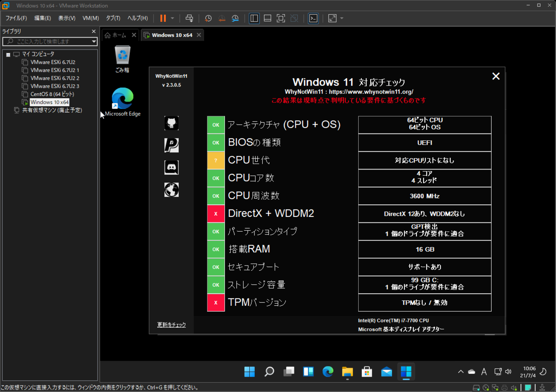Enter full screen mode icon in toolbar
The image size is (556, 392).
pyautogui.click(x=281, y=18)
